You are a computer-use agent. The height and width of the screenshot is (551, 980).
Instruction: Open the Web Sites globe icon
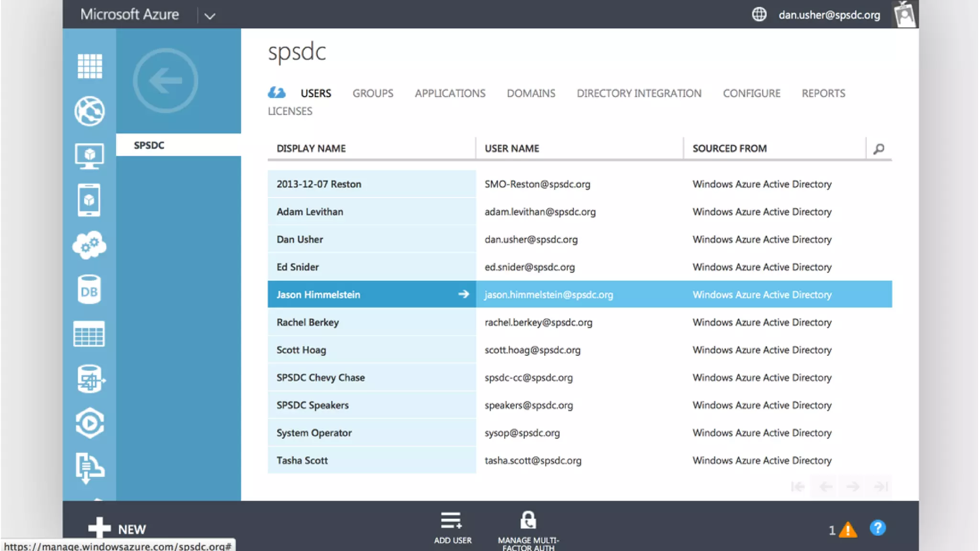point(89,111)
